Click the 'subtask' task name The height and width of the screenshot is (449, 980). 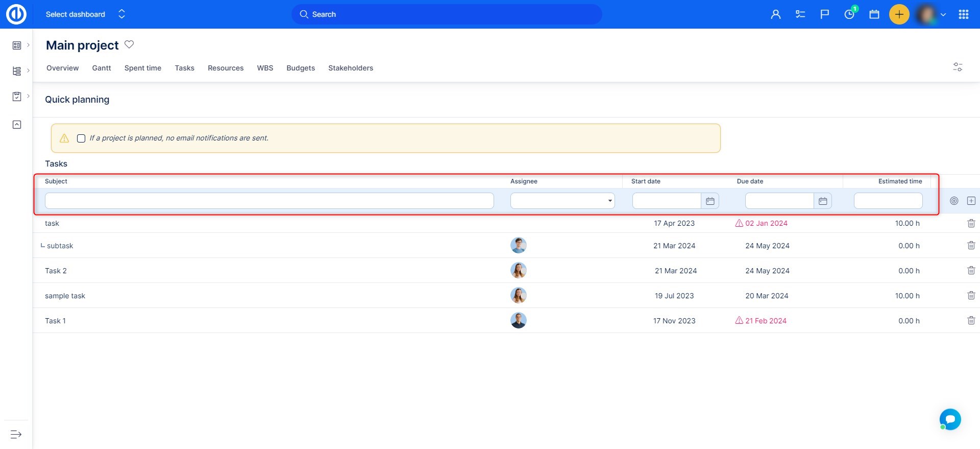[60, 246]
